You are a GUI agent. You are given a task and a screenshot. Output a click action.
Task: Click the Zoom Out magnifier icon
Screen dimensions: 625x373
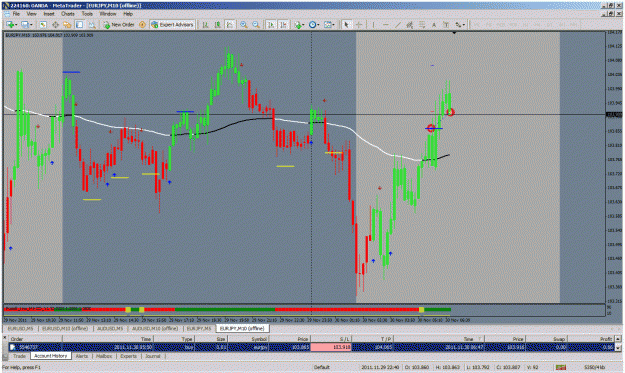[256, 25]
